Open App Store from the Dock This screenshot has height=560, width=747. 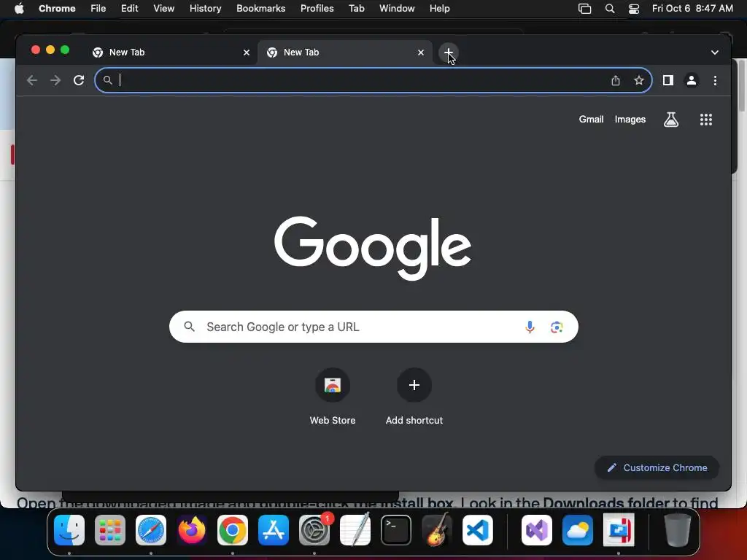(274, 530)
